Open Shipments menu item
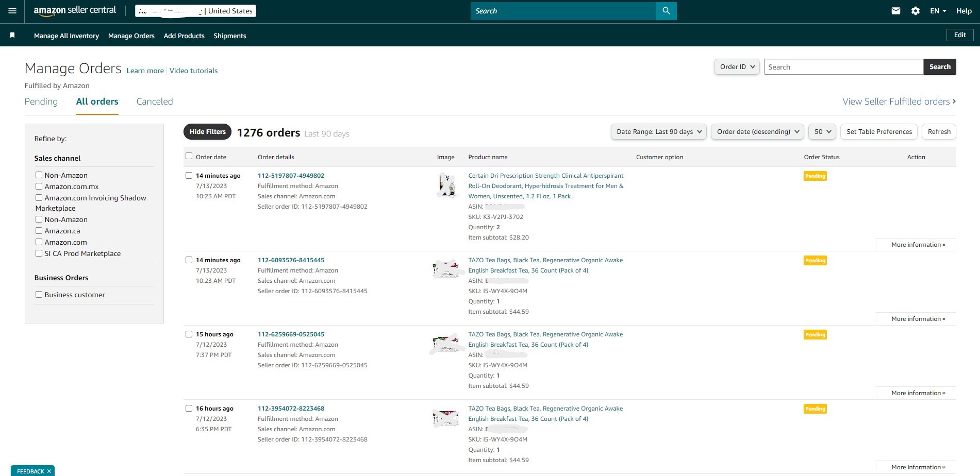980x476 pixels. pos(230,36)
